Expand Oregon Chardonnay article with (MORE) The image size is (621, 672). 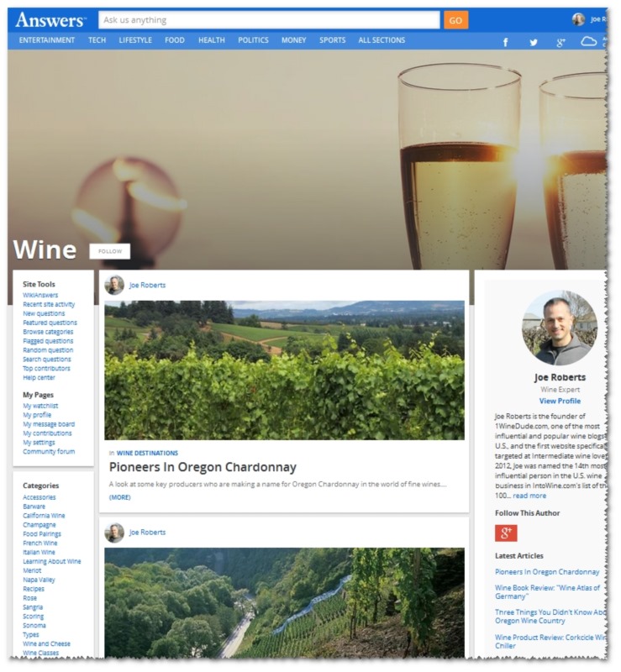pos(119,497)
